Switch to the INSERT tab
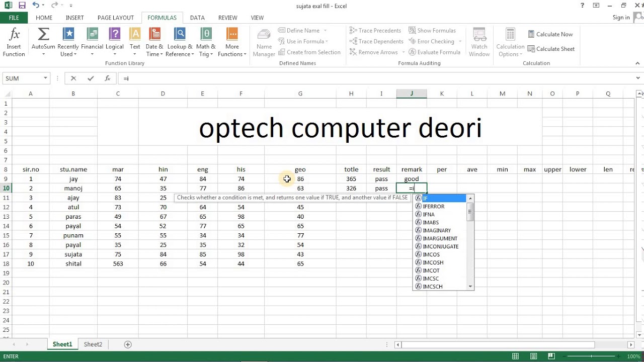The image size is (644, 362). 75,18
